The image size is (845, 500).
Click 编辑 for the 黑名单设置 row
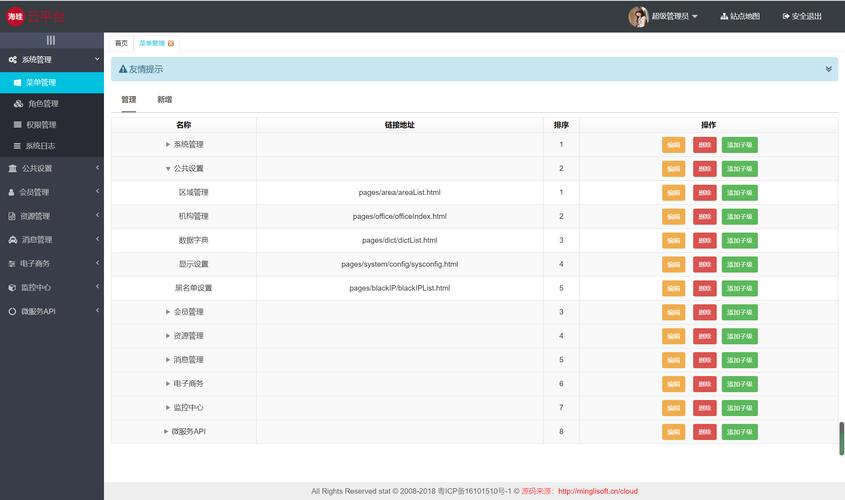click(x=674, y=288)
